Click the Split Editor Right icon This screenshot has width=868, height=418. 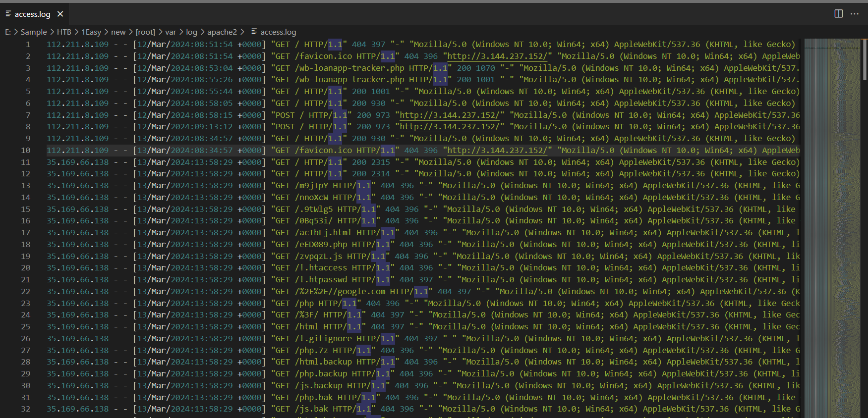tap(838, 14)
